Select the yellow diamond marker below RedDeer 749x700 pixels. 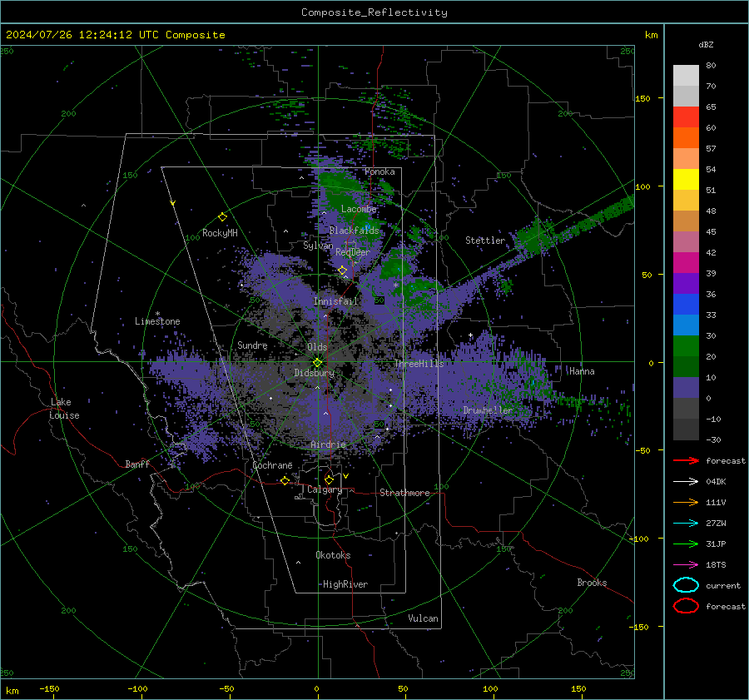pyautogui.click(x=342, y=271)
